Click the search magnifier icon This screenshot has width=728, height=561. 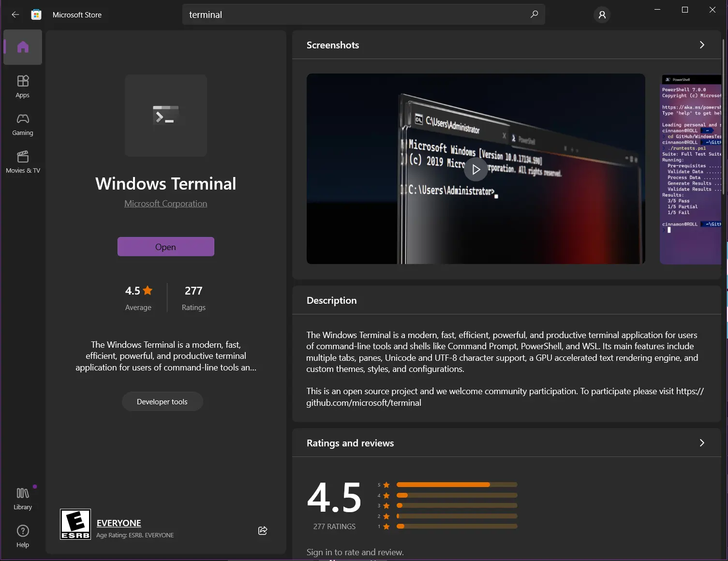[534, 15]
